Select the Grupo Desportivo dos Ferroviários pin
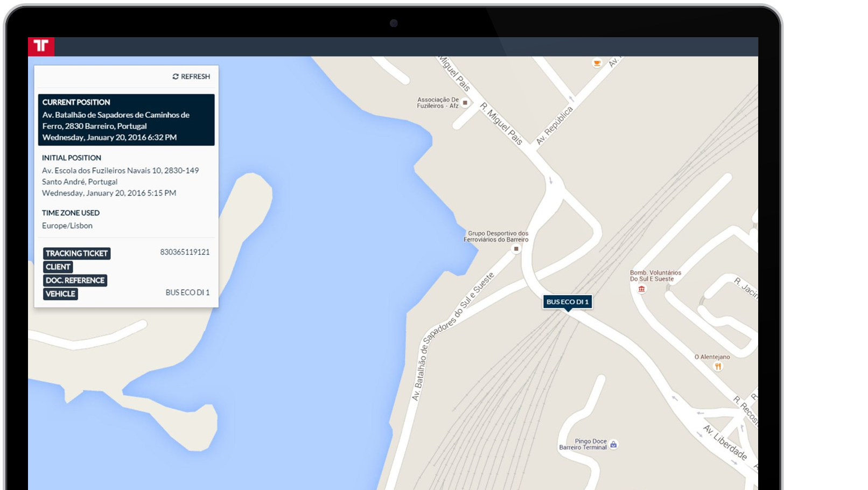868x490 pixels. 516,249
